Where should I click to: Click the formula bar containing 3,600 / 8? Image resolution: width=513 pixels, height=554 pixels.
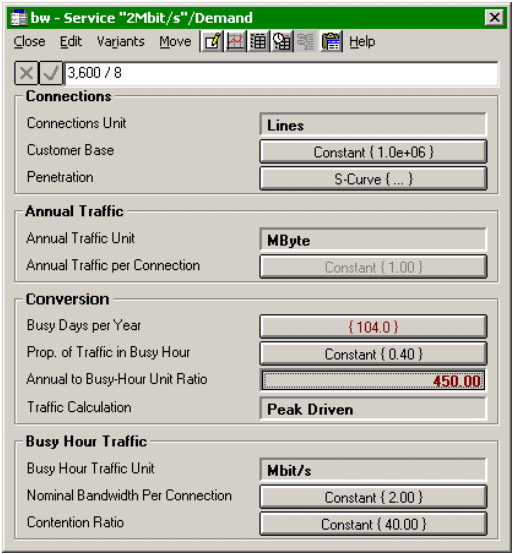[x=281, y=73]
